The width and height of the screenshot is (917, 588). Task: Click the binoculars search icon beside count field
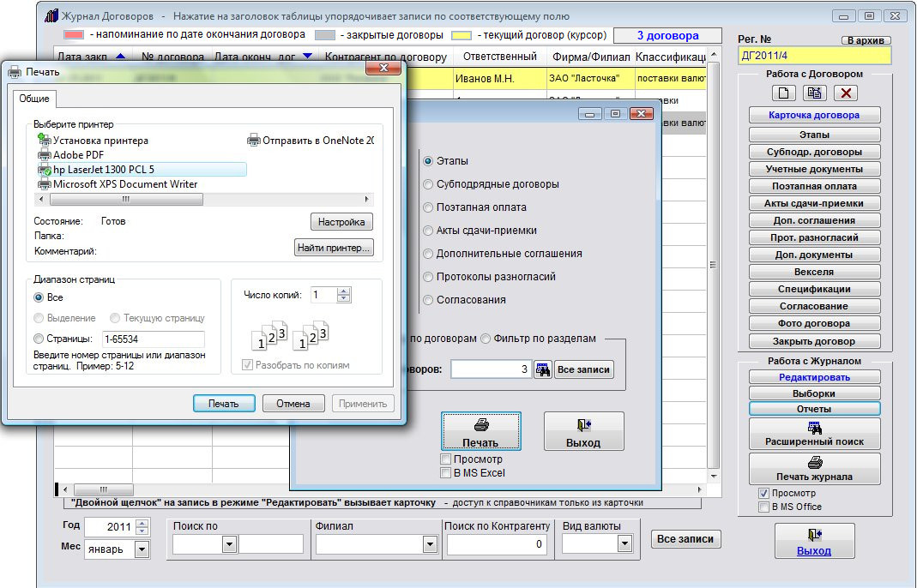click(542, 369)
